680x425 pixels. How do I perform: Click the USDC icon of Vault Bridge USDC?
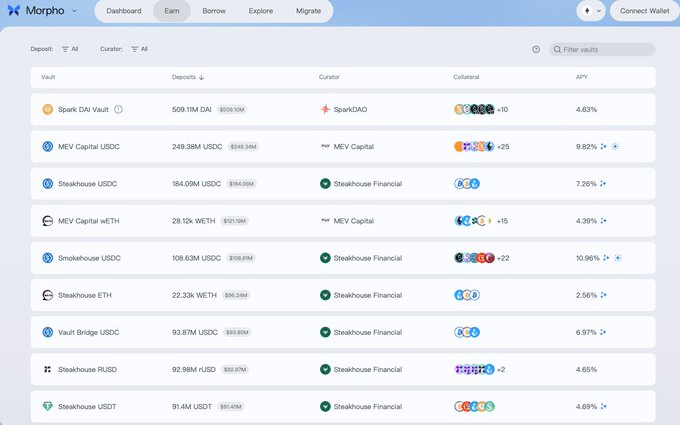tap(47, 332)
